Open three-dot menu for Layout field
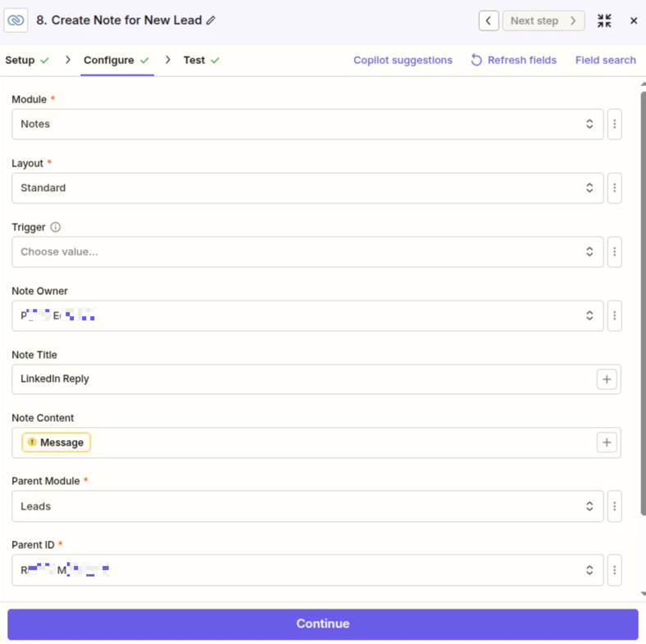 [614, 188]
